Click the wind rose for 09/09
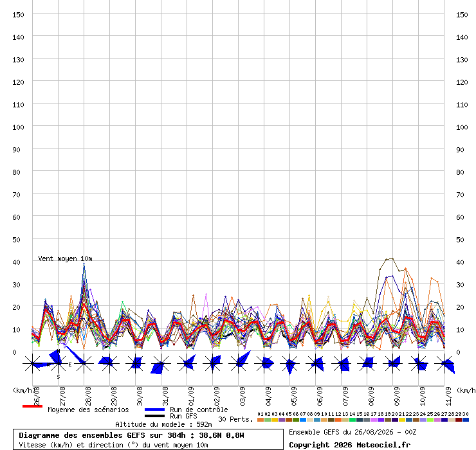The image size is (476, 450). (393, 363)
